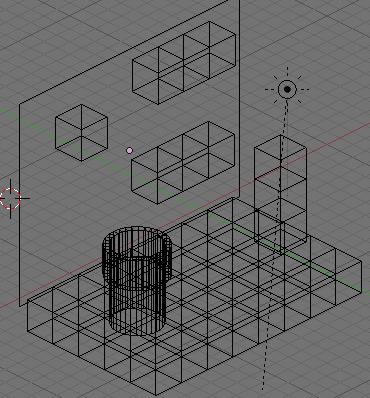Viewport: 370px width, 398px height.
Task: Click the red-white 3D cursor crosshair
Action: coord(10,199)
